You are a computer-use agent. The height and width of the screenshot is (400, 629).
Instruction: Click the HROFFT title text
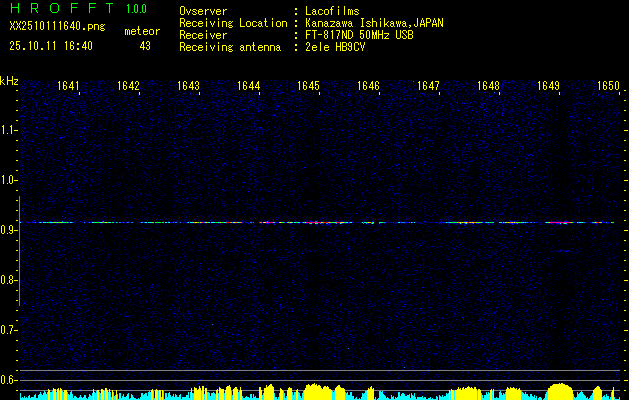tap(62, 9)
